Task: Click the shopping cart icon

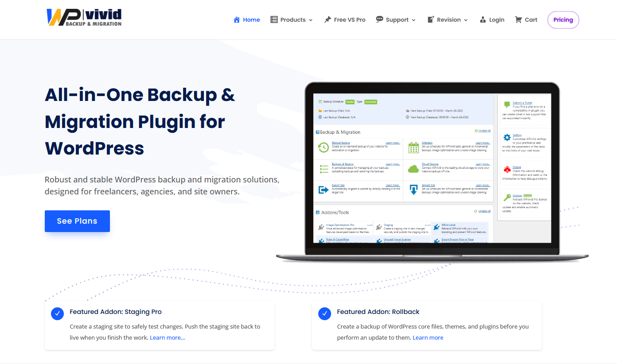Action: (x=518, y=19)
